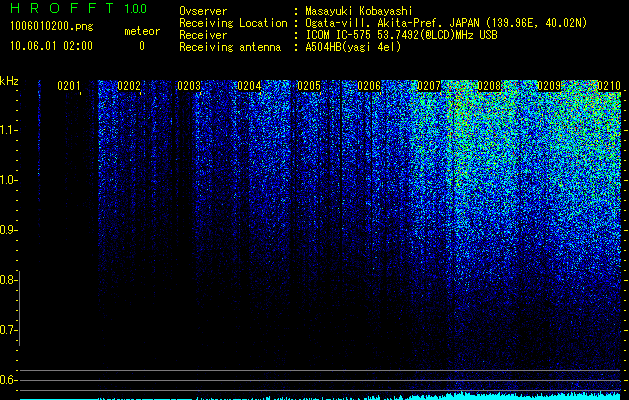Select the 0202 time marker

coord(129,86)
